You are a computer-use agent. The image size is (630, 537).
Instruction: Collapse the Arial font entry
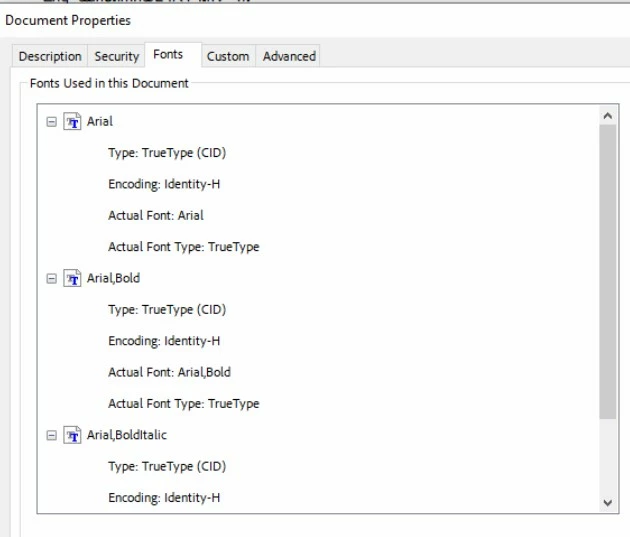(51, 122)
